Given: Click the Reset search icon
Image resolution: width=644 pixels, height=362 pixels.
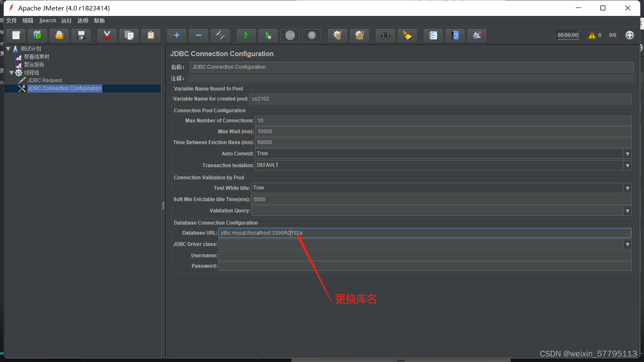Looking at the screenshot, I should pos(408,35).
